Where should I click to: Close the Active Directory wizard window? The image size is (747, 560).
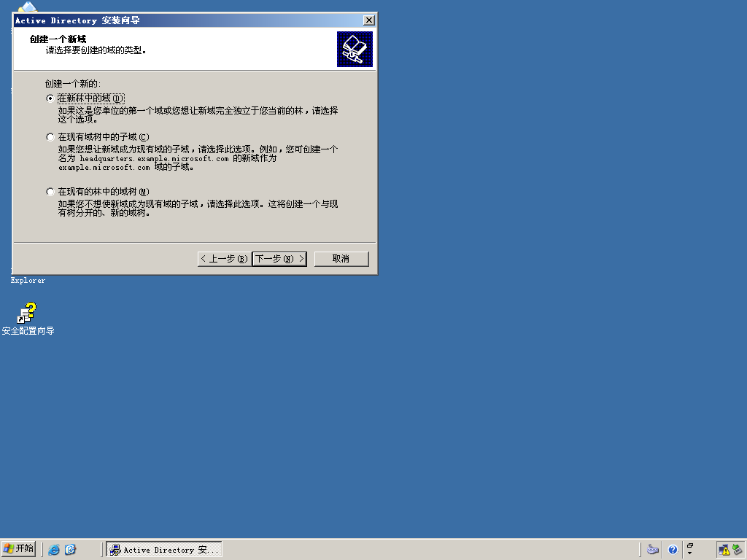pyautogui.click(x=368, y=20)
